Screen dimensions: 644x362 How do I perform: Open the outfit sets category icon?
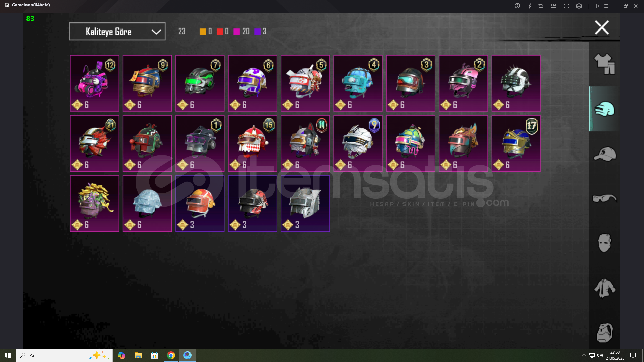(x=604, y=64)
